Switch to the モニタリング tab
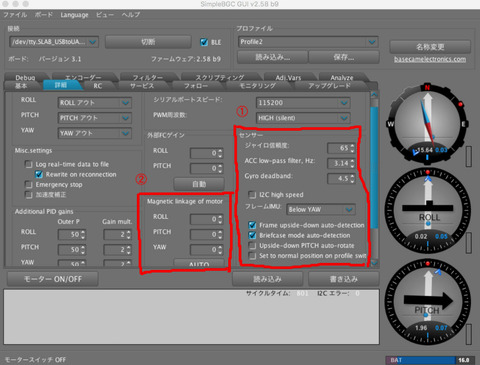480x365 pixels. (x=258, y=86)
